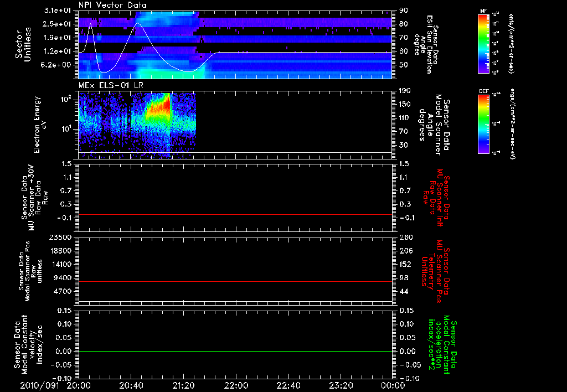Click the green line in velocity panel
The width and height of the screenshot is (567, 392).
[x=235, y=351]
